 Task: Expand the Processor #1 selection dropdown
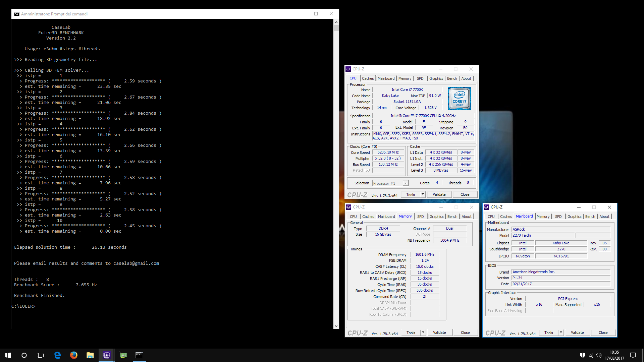[x=406, y=183]
